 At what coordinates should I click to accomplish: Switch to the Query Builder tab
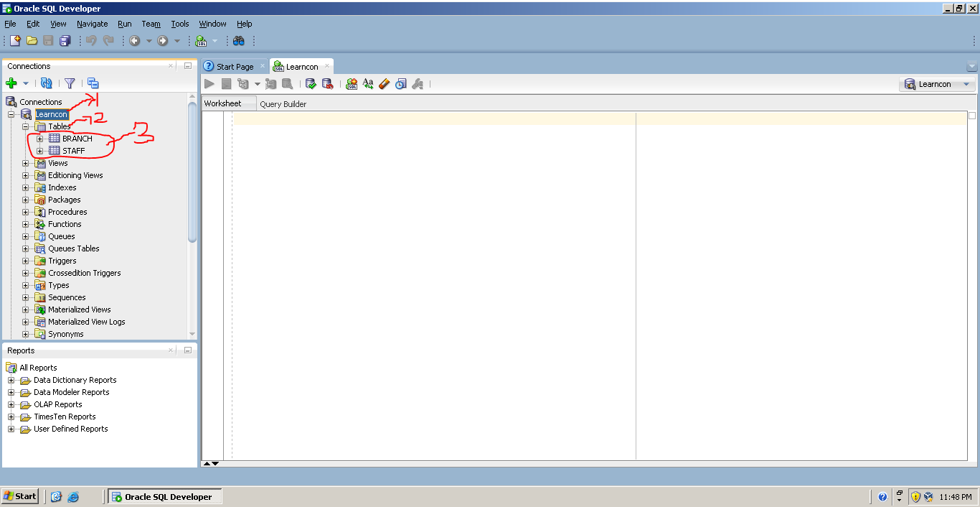(283, 104)
